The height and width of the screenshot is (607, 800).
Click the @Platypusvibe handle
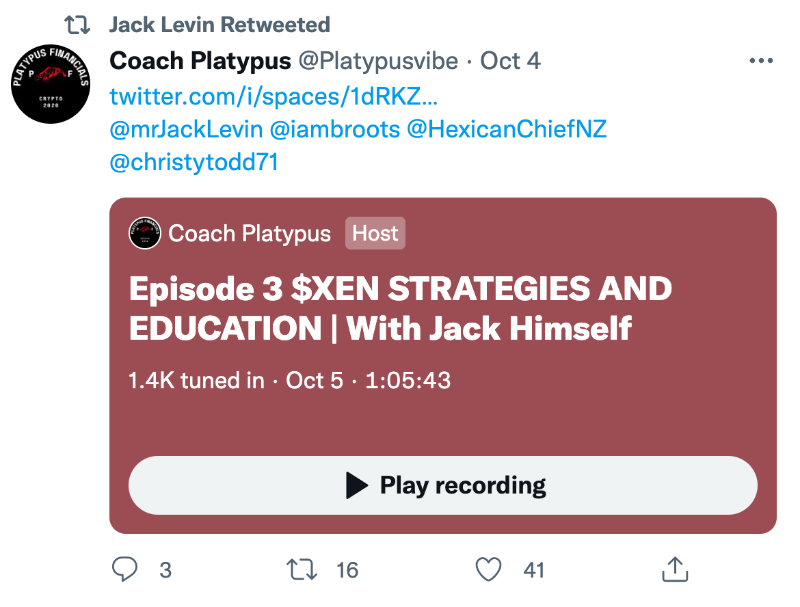378,62
